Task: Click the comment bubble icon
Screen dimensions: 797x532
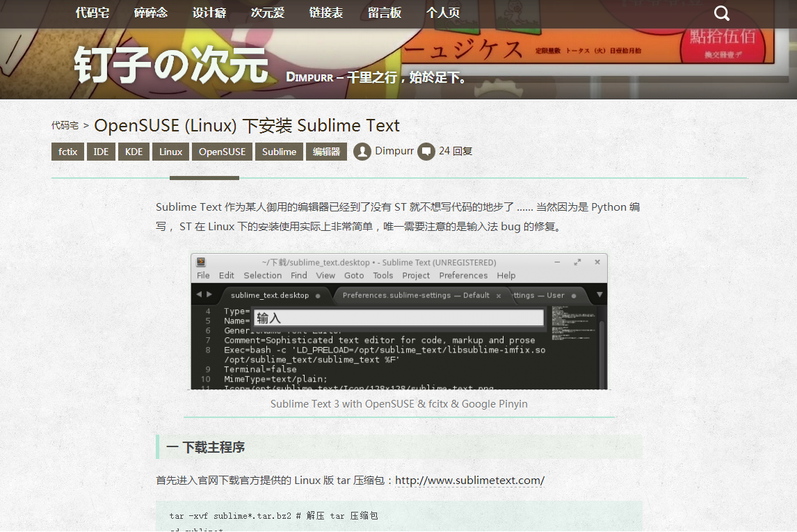Action: (426, 152)
